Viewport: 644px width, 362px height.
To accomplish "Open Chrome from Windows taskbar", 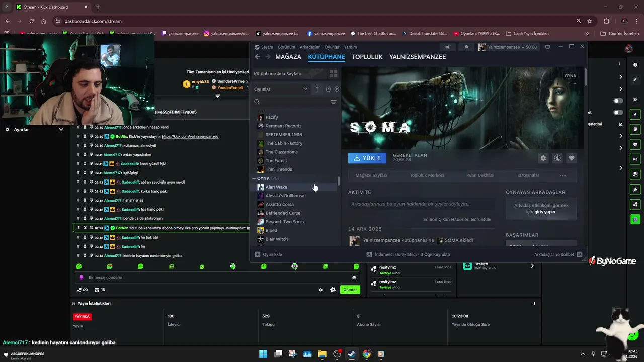I will tap(366, 354).
